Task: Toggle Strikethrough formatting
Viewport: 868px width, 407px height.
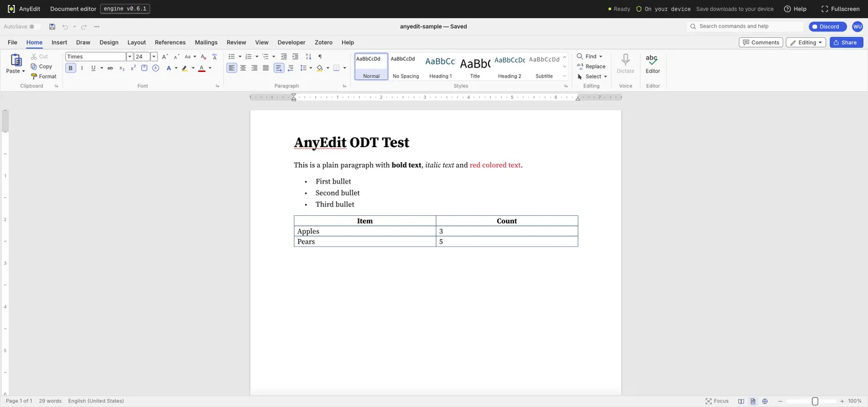Action: point(110,68)
